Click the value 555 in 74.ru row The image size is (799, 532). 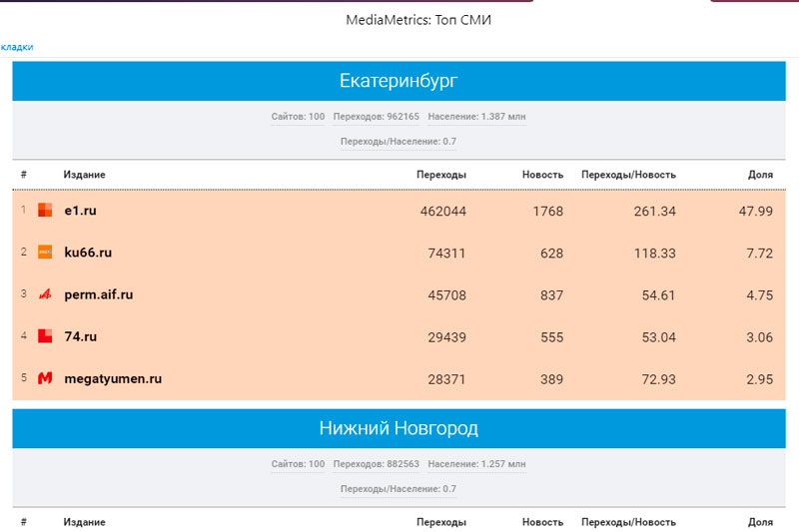(552, 337)
